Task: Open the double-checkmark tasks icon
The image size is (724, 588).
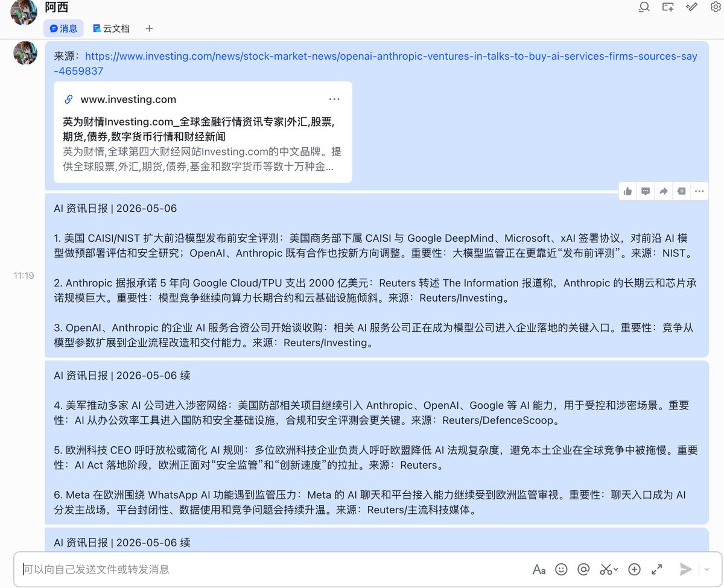Action: 692,7
